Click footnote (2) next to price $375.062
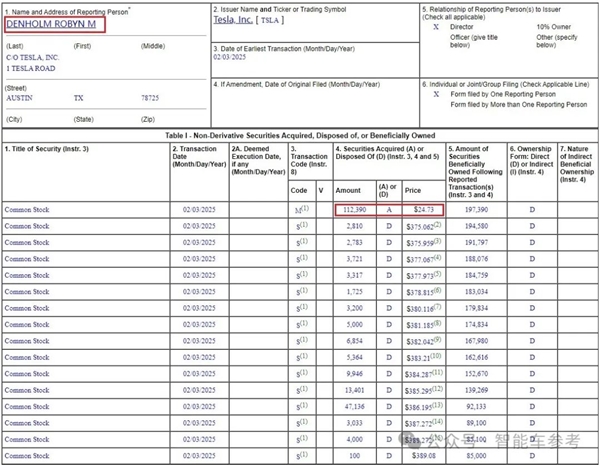Viewport: 600px width, 465px height. click(x=438, y=224)
